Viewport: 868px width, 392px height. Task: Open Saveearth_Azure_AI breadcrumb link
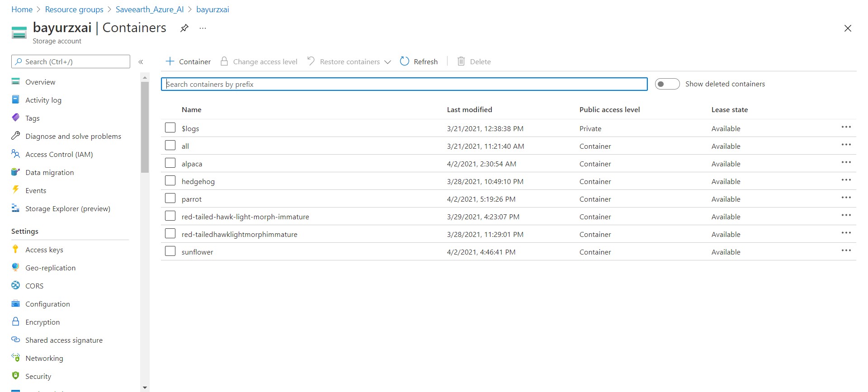(x=150, y=9)
